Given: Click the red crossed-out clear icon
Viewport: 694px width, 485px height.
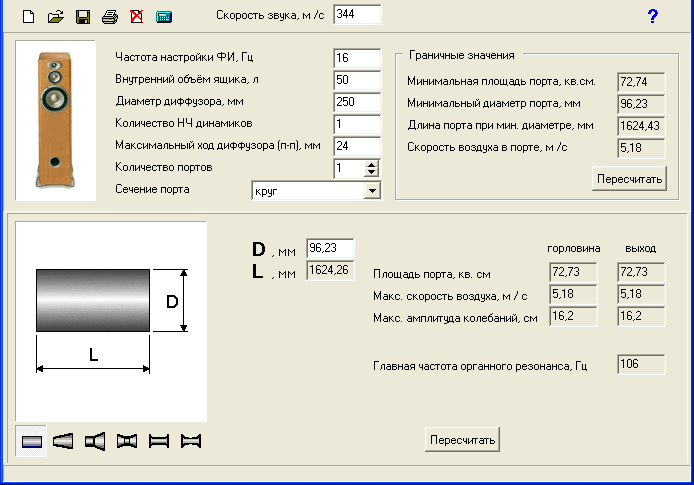Looking at the screenshot, I should 137,17.
